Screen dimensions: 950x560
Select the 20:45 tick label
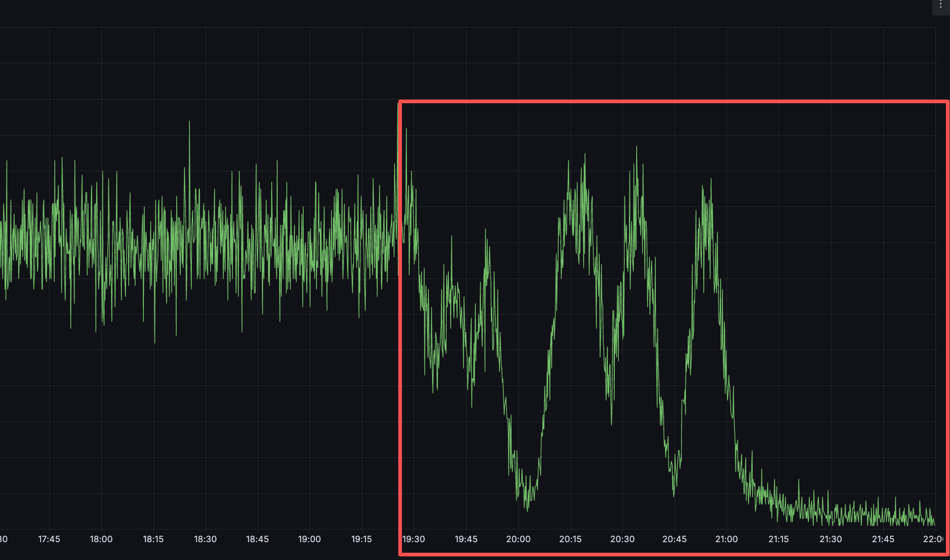(674, 539)
